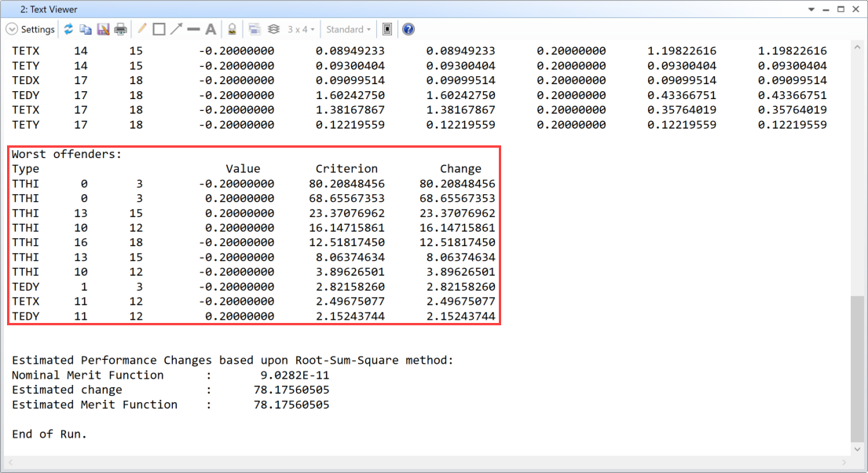
Task: Click the criterion value 16.14715861
Action: tap(346, 228)
